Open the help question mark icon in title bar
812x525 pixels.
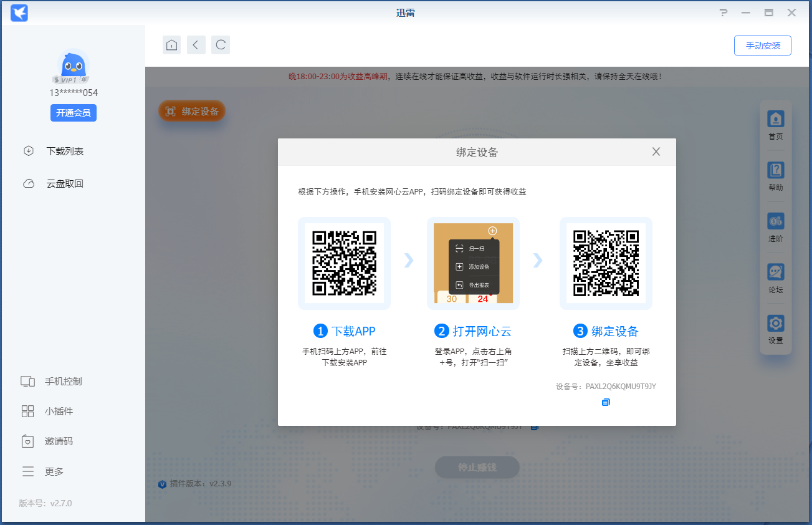pyautogui.click(x=724, y=12)
